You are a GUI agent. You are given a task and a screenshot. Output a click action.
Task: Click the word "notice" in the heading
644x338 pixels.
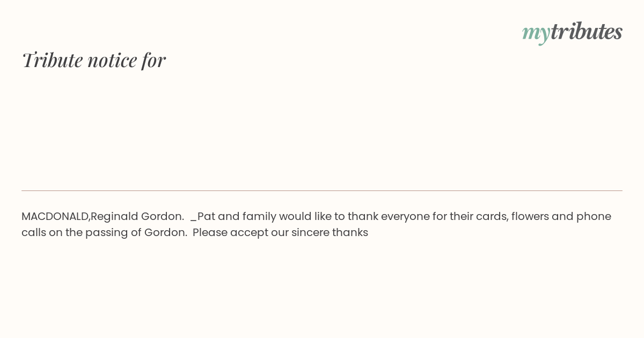pyautogui.click(x=112, y=60)
